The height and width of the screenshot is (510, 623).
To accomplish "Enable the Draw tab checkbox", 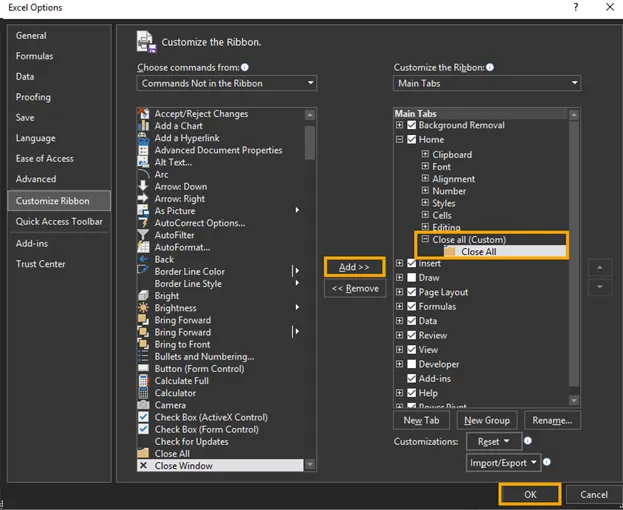I will click(x=412, y=278).
